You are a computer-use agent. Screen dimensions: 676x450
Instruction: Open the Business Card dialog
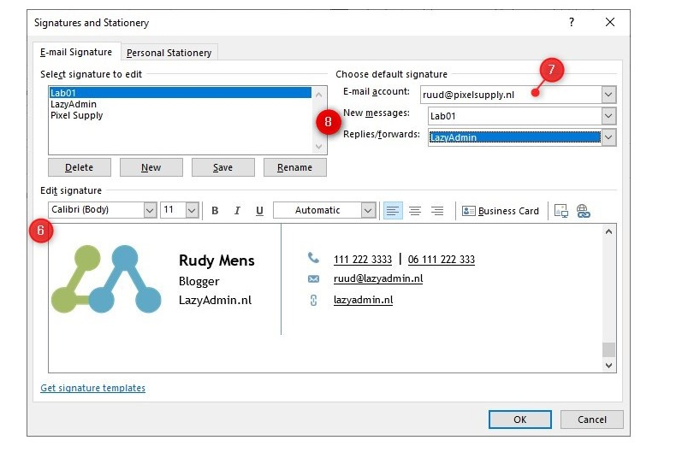500,211
